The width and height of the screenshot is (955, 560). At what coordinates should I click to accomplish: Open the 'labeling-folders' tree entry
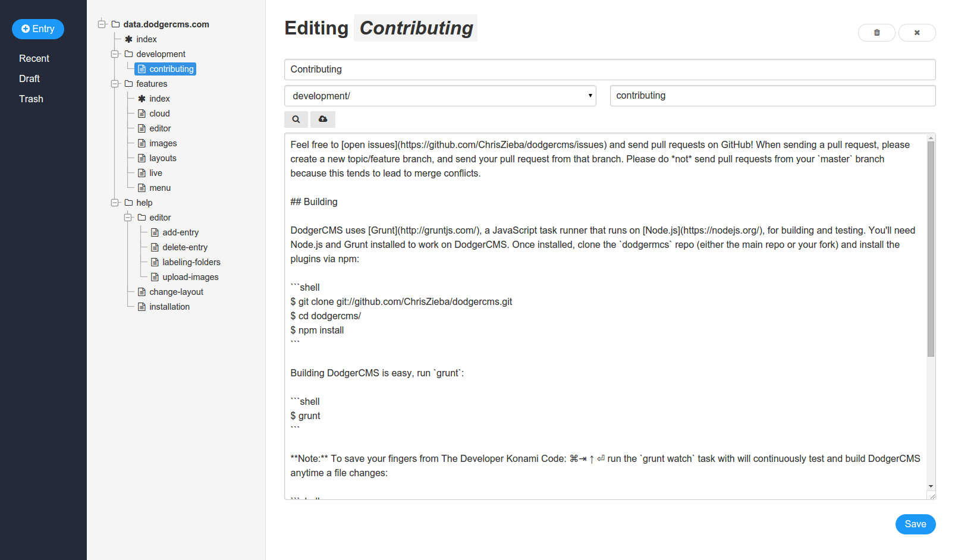[191, 262]
